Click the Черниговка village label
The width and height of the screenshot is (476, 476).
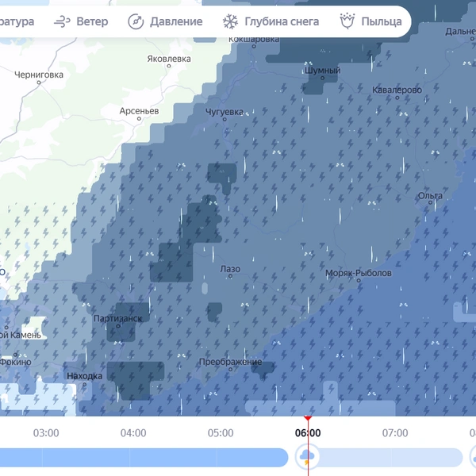(x=39, y=75)
